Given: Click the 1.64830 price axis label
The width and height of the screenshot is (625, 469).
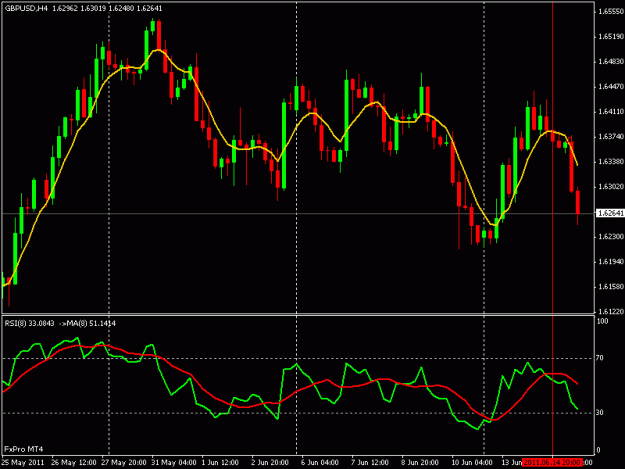Looking at the screenshot, I should [611, 62].
